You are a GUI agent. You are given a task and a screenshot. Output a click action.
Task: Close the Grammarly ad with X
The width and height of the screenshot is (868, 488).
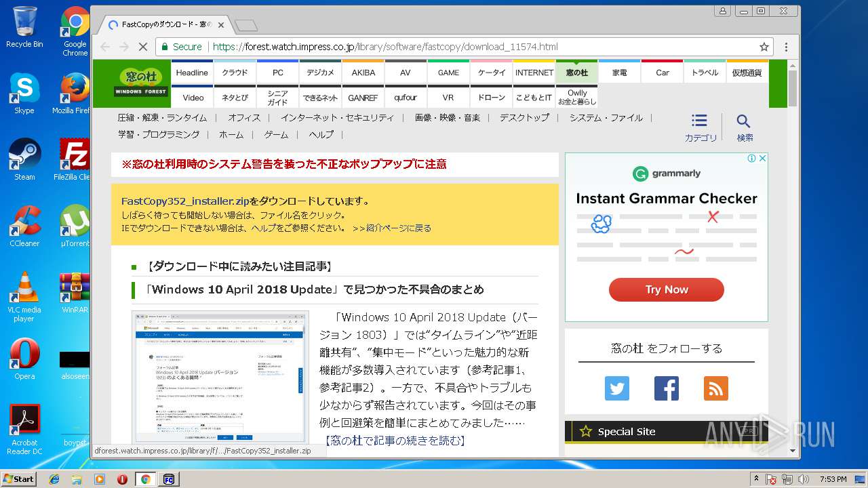pos(762,159)
